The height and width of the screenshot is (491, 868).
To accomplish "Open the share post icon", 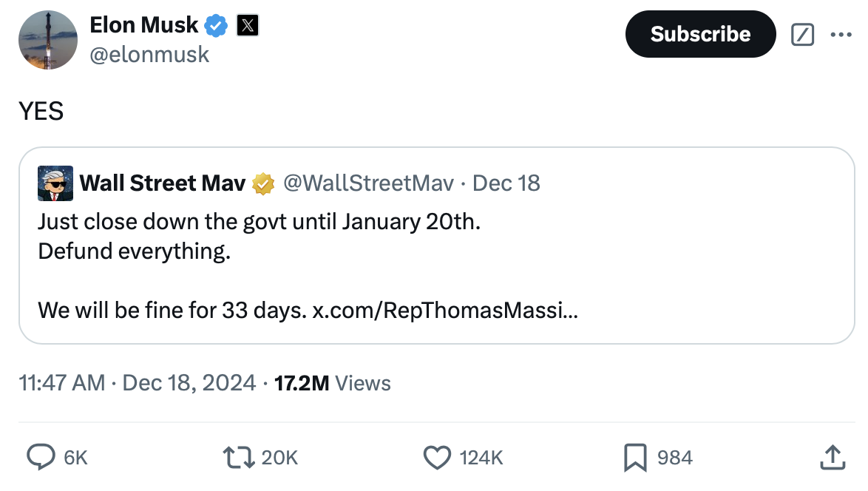I will pyautogui.click(x=831, y=457).
